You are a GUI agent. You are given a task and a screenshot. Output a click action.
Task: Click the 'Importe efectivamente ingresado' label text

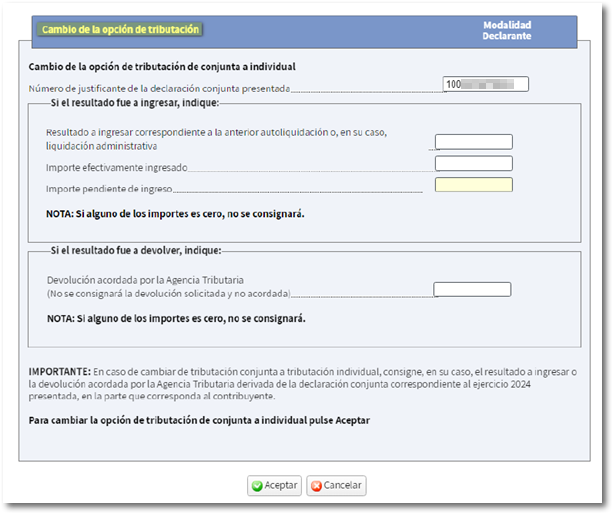pyautogui.click(x=117, y=168)
